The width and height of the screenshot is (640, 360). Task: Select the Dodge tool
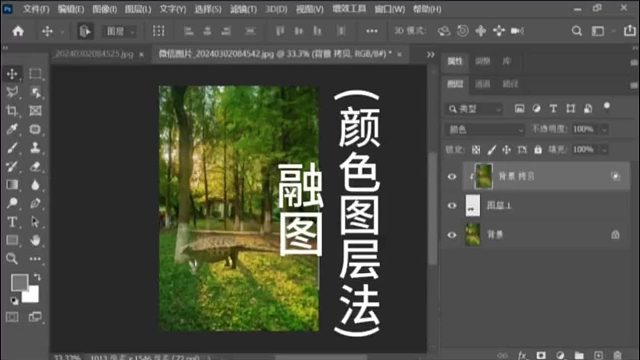(x=12, y=203)
